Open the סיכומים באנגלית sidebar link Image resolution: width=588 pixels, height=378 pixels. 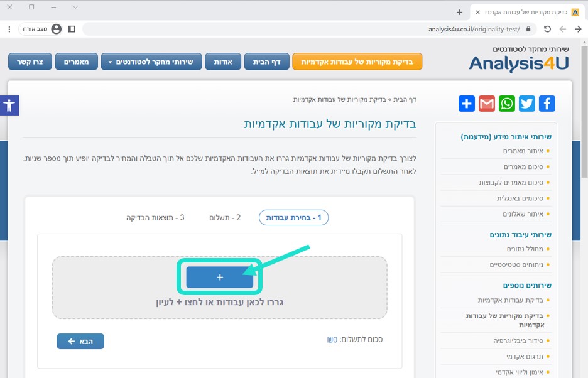(x=520, y=198)
